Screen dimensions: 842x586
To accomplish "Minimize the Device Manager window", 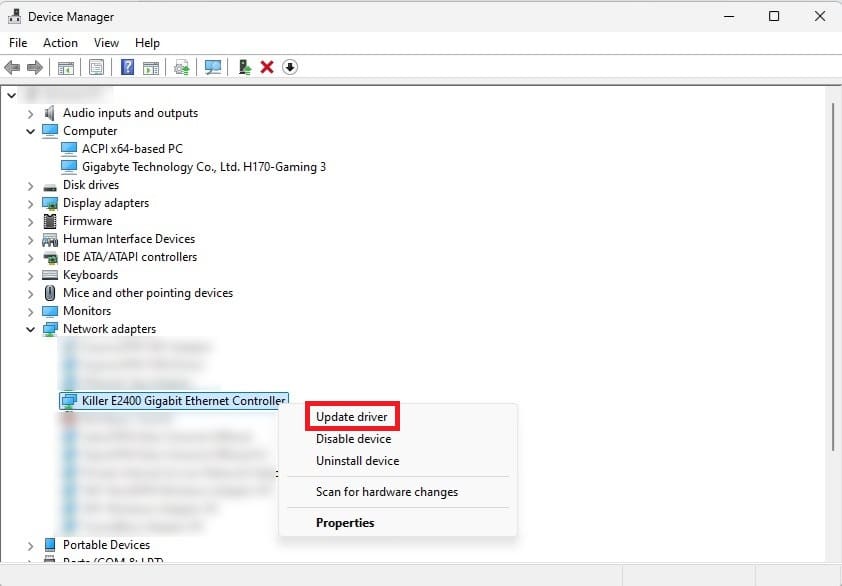I will [x=729, y=16].
